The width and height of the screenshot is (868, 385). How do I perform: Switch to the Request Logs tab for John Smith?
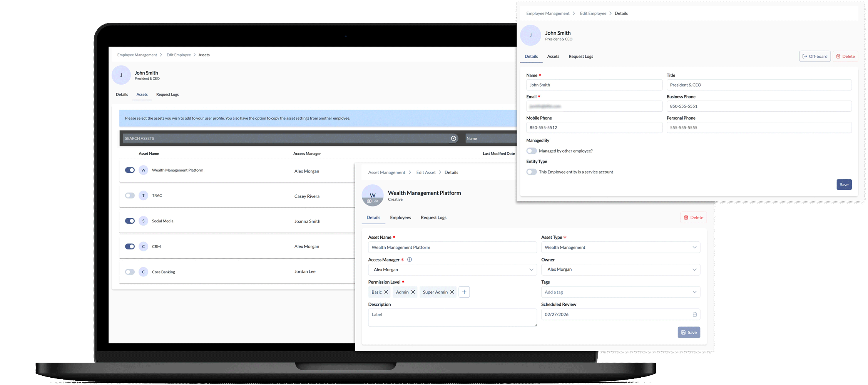click(580, 57)
